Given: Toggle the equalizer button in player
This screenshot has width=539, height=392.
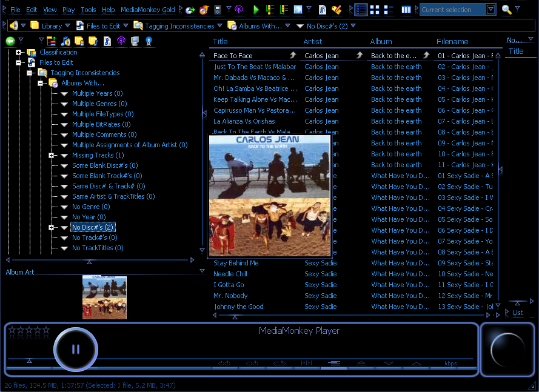Looking at the screenshot, I should coord(306,363).
